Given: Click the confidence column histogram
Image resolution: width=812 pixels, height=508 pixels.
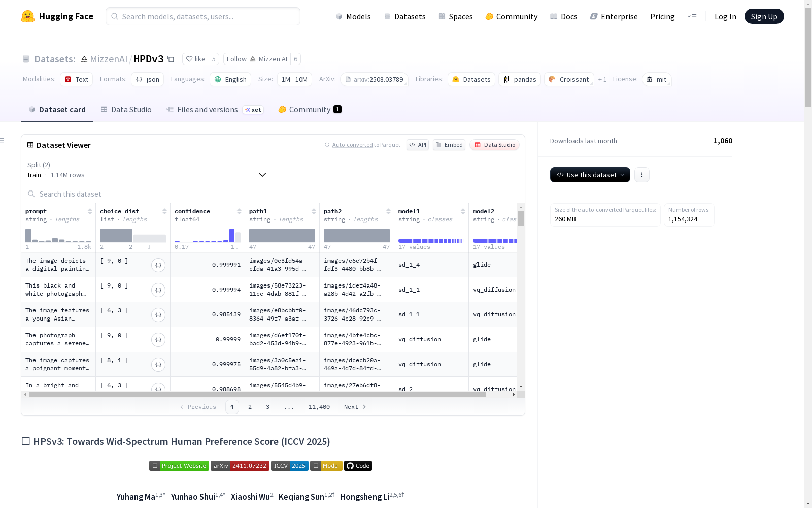Looking at the screenshot, I should tap(208, 235).
